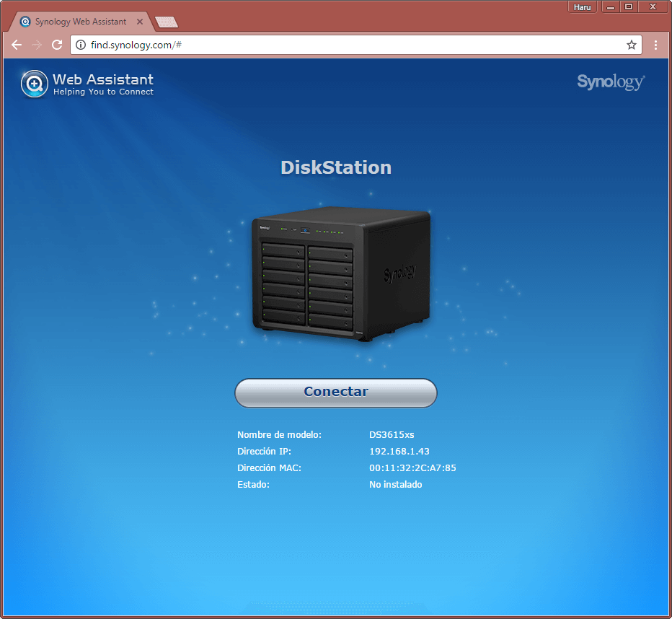
Task: Close the Synology Web Assistant tab
Action: coord(141,22)
